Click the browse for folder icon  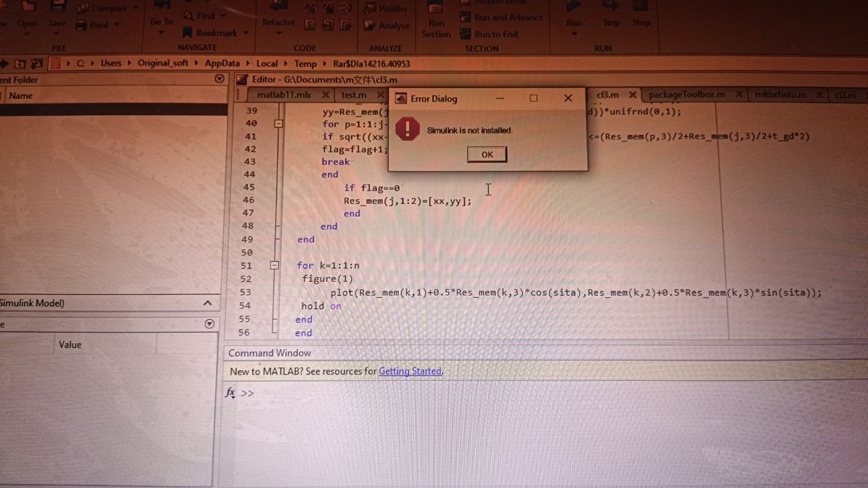tap(35, 64)
